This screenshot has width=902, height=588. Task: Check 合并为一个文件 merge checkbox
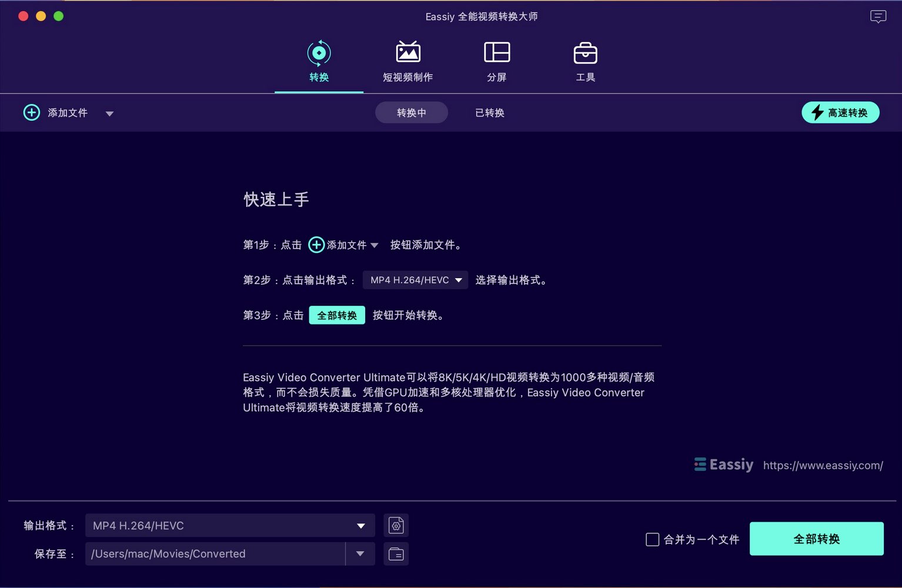[652, 539]
